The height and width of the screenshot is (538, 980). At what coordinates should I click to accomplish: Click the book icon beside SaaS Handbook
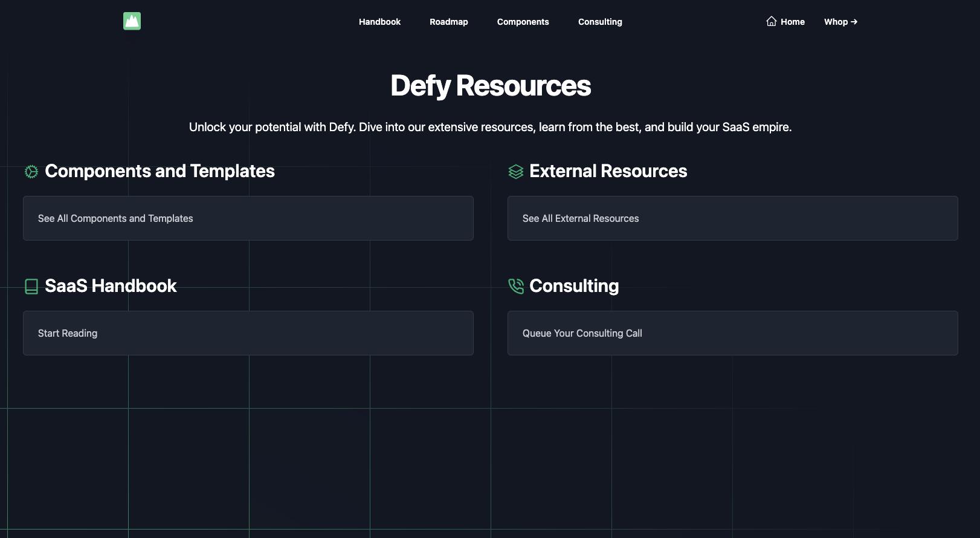tap(31, 287)
